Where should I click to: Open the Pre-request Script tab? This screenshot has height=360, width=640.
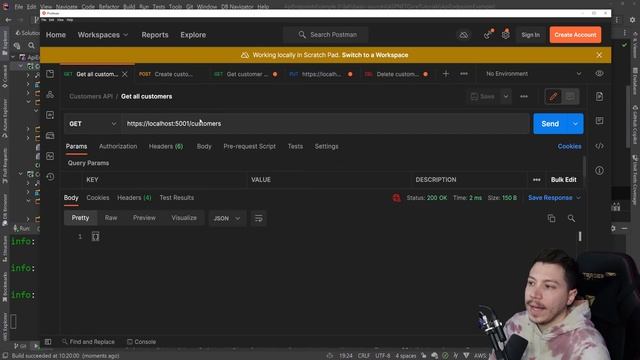coord(249,147)
